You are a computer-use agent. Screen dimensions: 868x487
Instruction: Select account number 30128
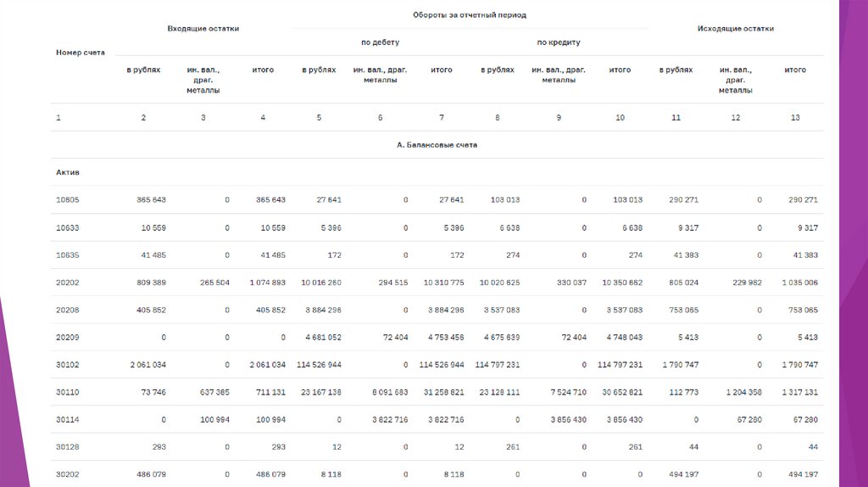[x=68, y=446]
